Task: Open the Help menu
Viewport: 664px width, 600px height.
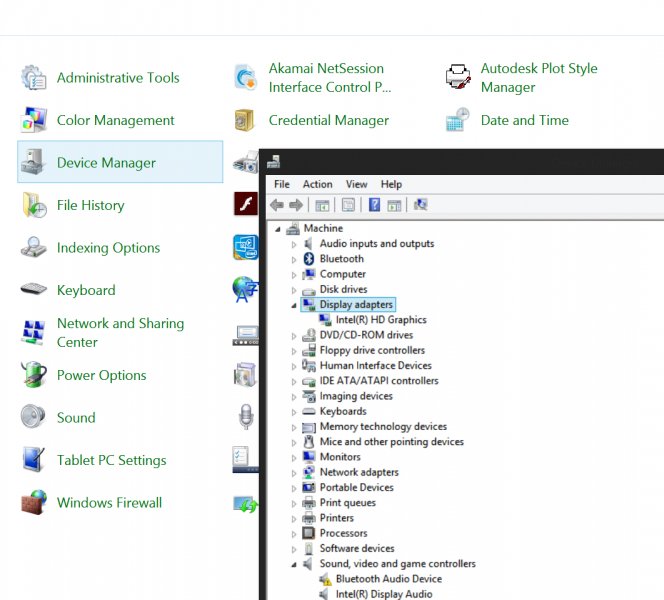Action: pyautogui.click(x=391, y=184)
